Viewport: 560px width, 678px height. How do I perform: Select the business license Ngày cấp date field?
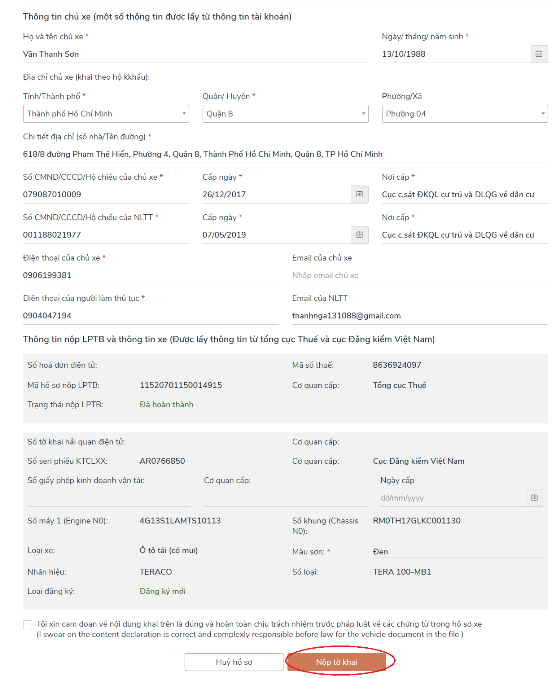[x=452, y=498]
